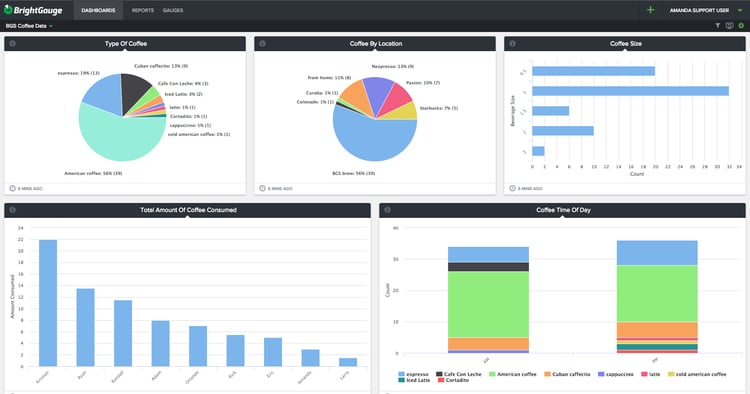Click 'espresso: 19% (13)' pie label

(78, 73)
